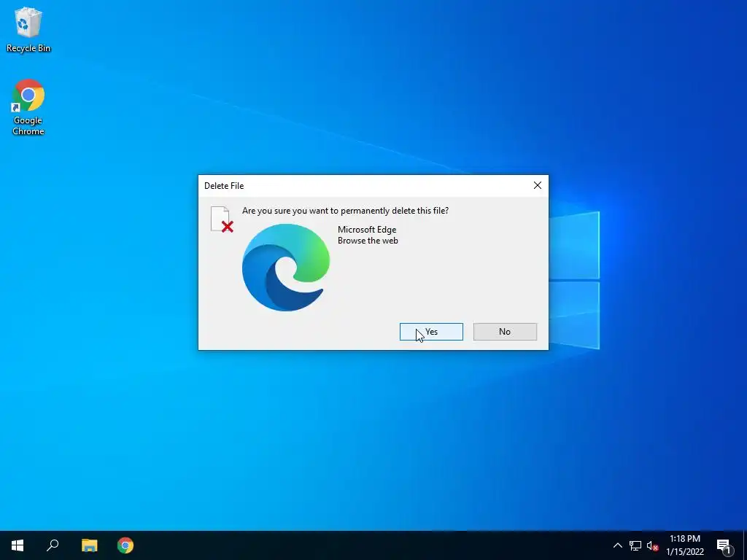The image size is (747, 560).
Task: Click the 'Microsoft Edge' file name text
Action: click(x=367, y=230)
